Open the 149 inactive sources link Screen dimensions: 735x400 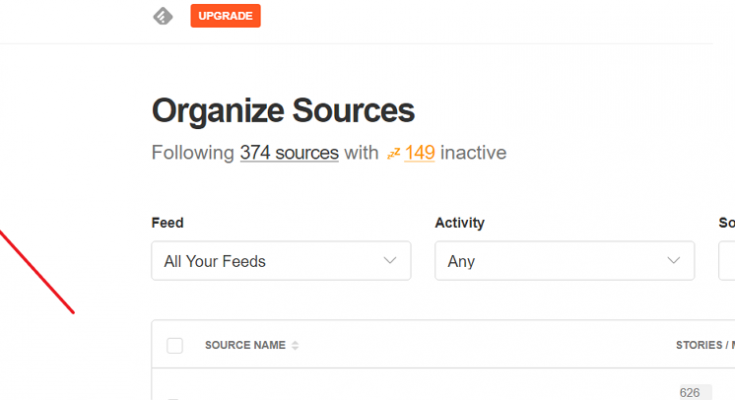420,153
